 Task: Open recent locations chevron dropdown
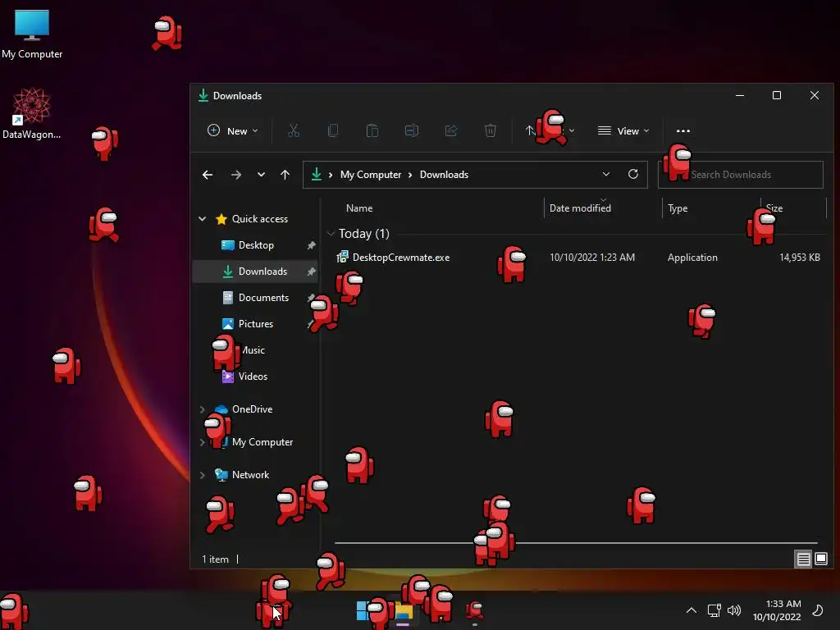[x=261, y=175]
